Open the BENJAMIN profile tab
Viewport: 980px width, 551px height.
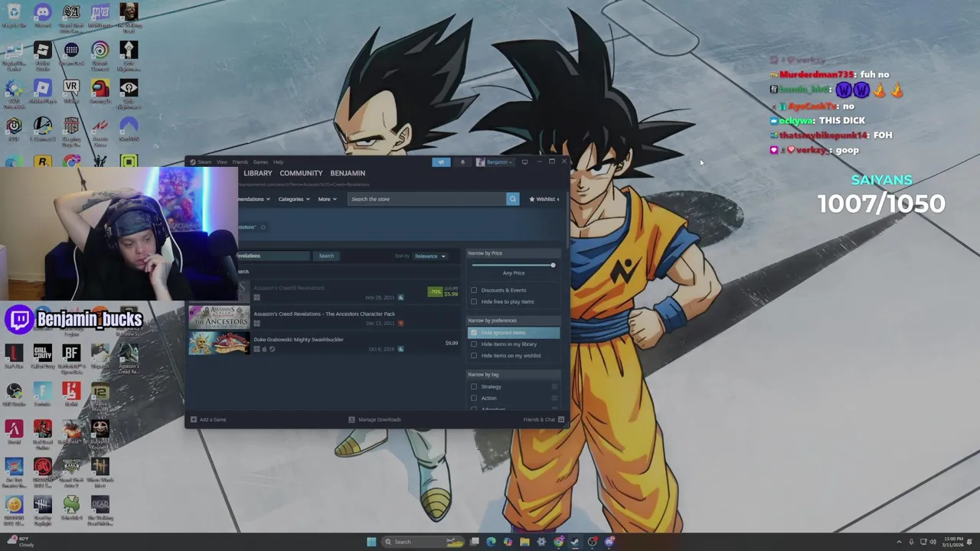(348, 173)
